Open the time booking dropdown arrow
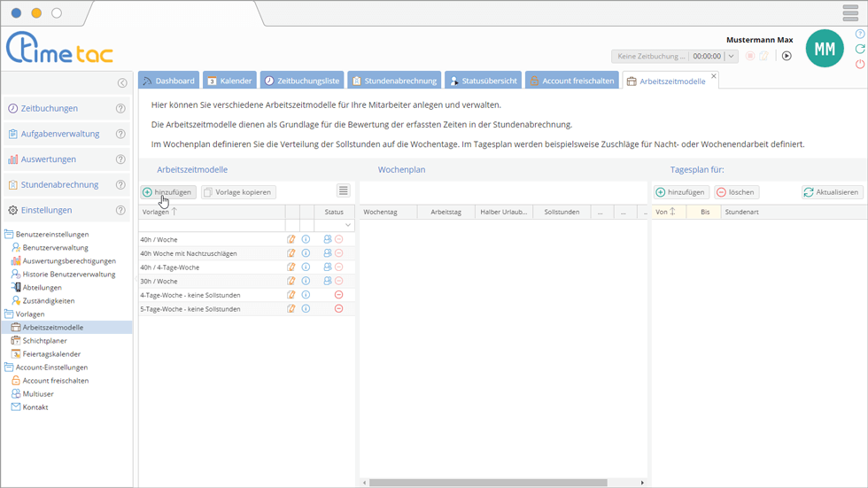The height and width of the screenshot is (488, 868). pyautogui.click(x=731, y=56)
